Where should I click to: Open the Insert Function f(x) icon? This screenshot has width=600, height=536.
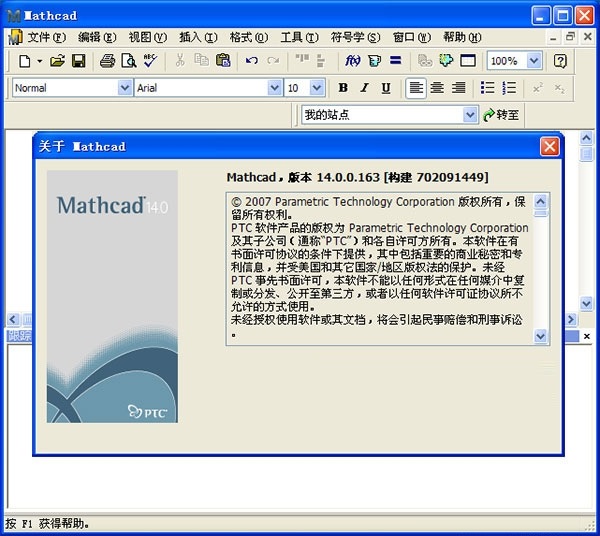352,60
